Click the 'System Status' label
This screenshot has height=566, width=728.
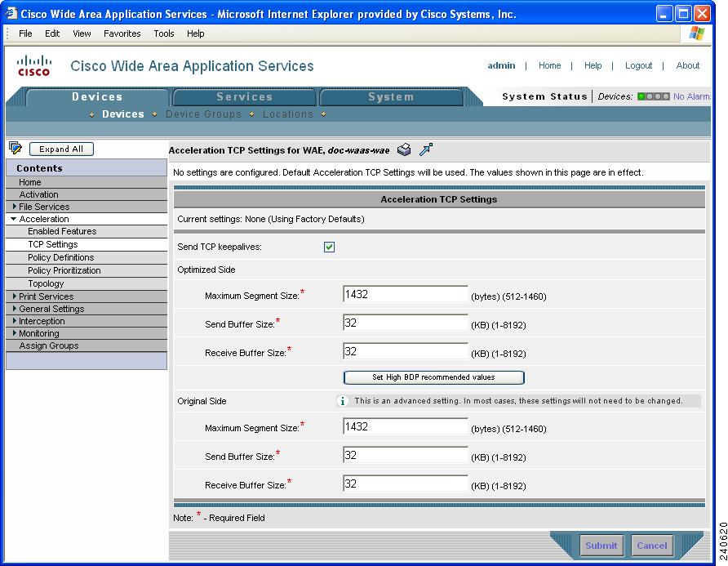(544, 96)
